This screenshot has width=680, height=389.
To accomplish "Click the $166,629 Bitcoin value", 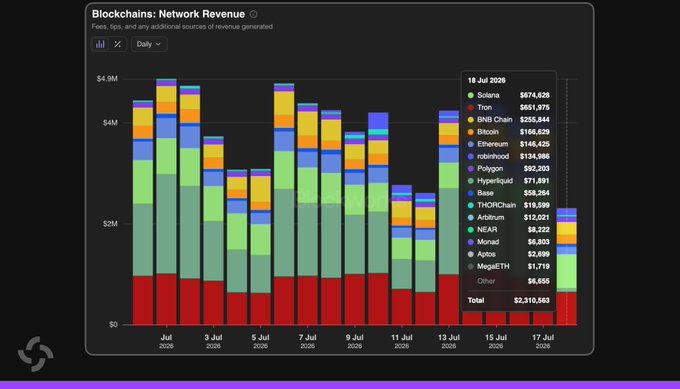I will 535,132.
